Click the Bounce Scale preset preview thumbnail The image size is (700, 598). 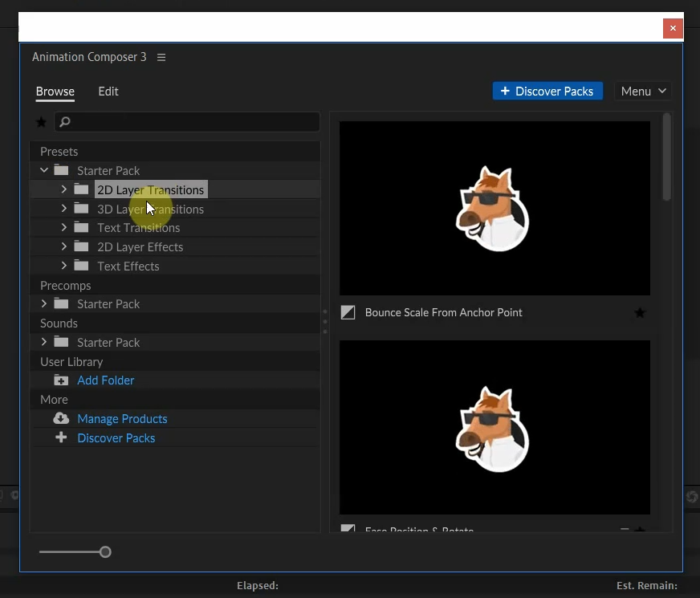point(494,207)
